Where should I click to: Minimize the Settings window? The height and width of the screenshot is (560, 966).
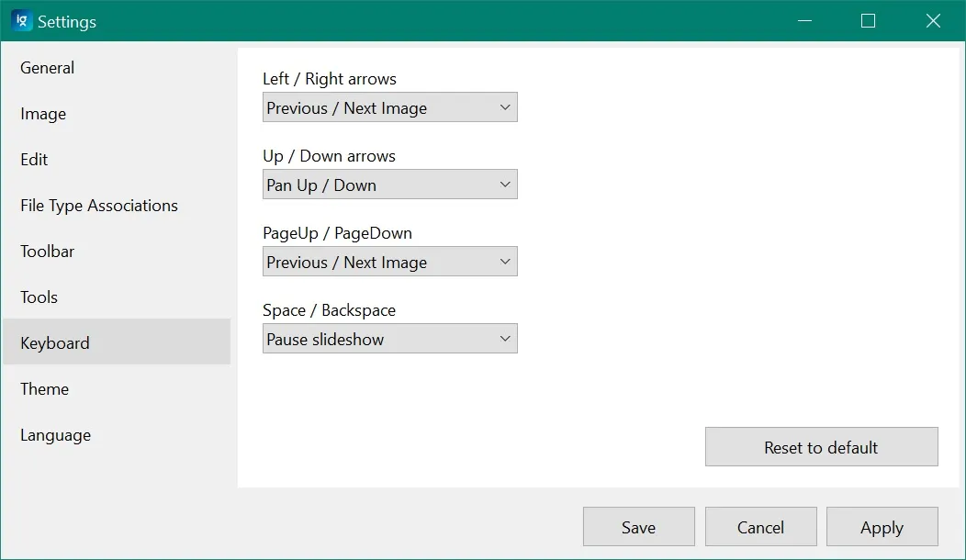coord(804,21)
